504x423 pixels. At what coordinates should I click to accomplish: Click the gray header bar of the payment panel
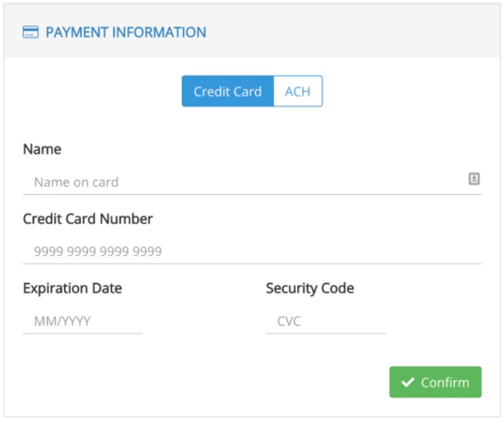click(252, 31)
